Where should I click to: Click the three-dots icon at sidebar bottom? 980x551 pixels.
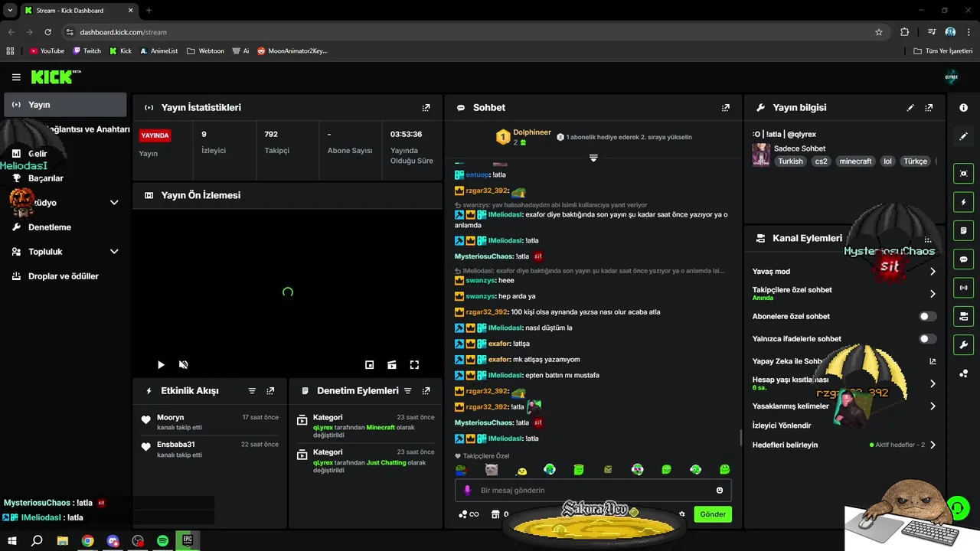964,373
